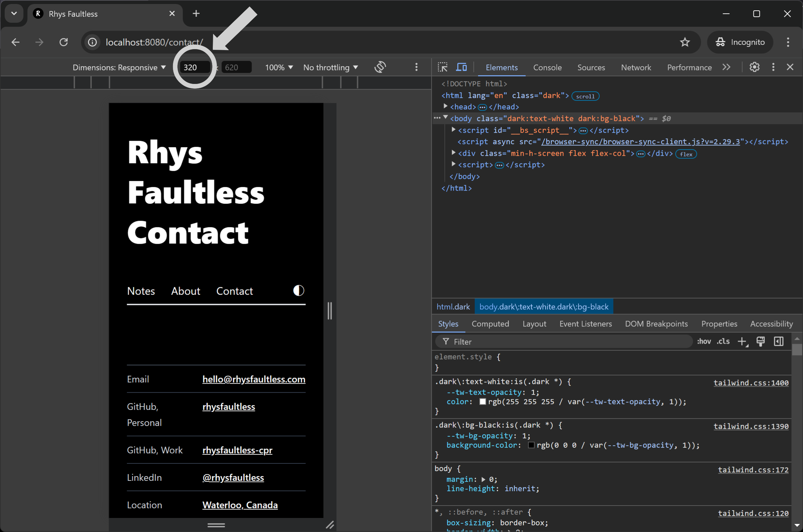The width and height of the screenshot is (803, 532).
Task: Expand the margin shorthand property
Action: coord(483,480)
